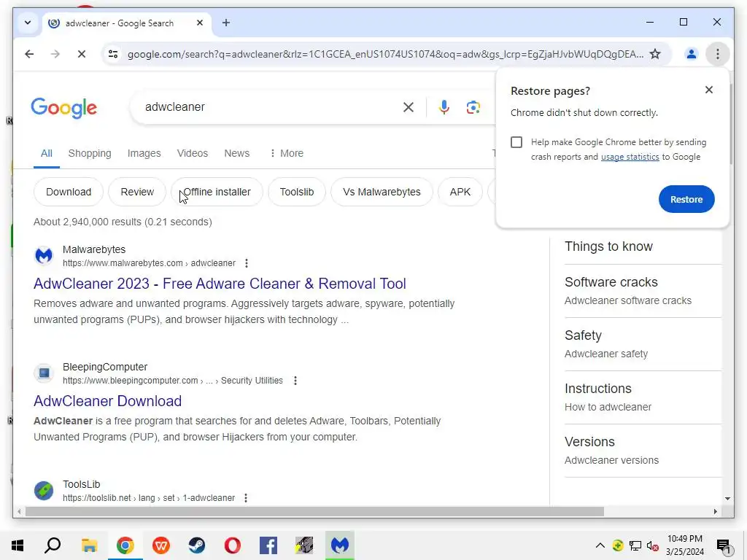Open options for BleepingComputer result
This screenshot has height=560, width=747.
(x=295, y=381)
